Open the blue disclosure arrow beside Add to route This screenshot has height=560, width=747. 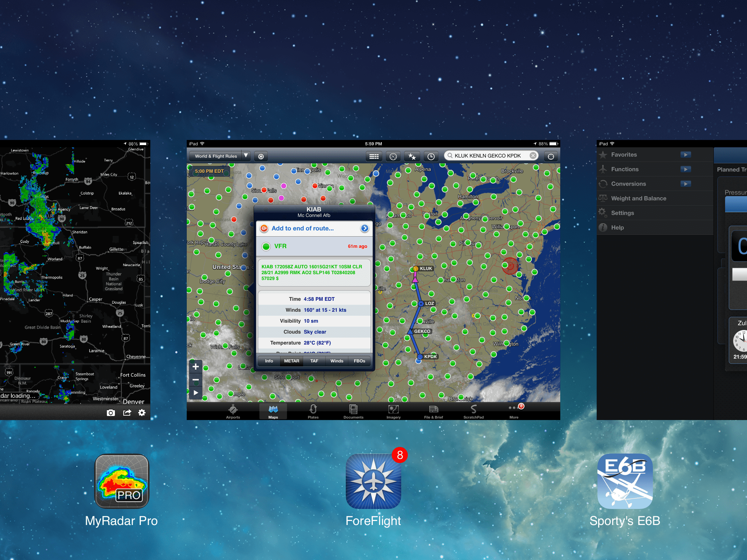tap(364, 228)
